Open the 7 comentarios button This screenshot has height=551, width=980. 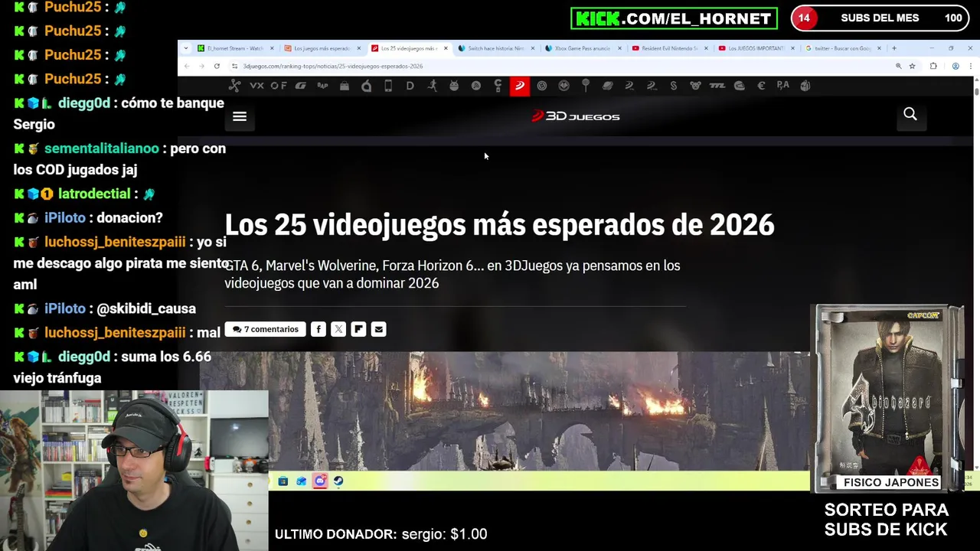[266, 329]
